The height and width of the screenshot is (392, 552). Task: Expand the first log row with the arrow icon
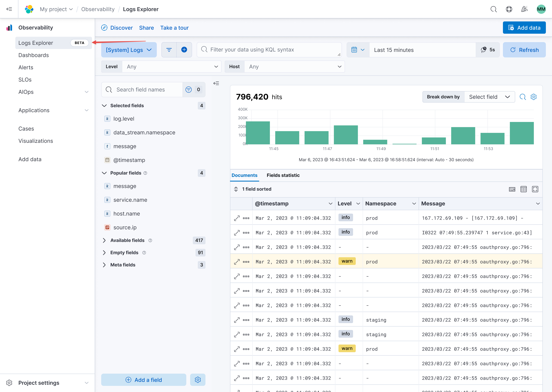click(x=237, y=218)
